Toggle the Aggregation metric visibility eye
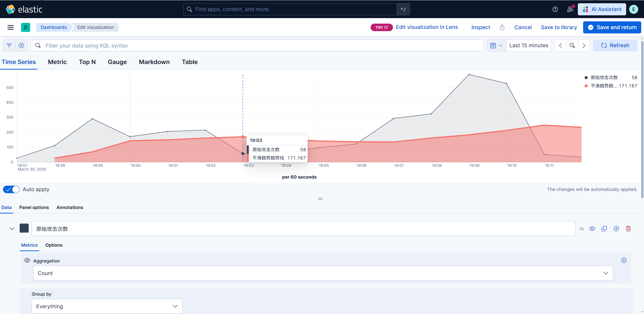 pyautogui.click(x=27, y=260)
